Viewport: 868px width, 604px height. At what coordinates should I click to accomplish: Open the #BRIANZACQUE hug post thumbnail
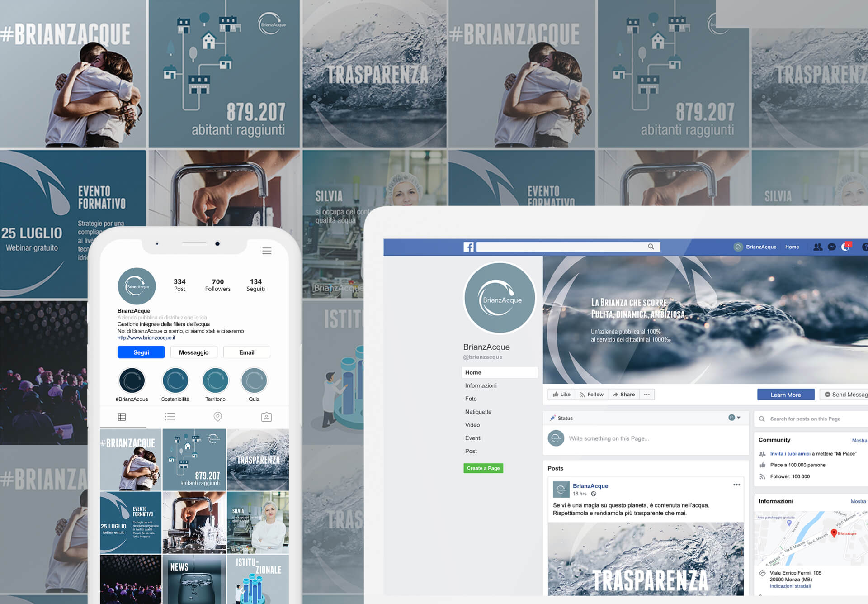131,460
